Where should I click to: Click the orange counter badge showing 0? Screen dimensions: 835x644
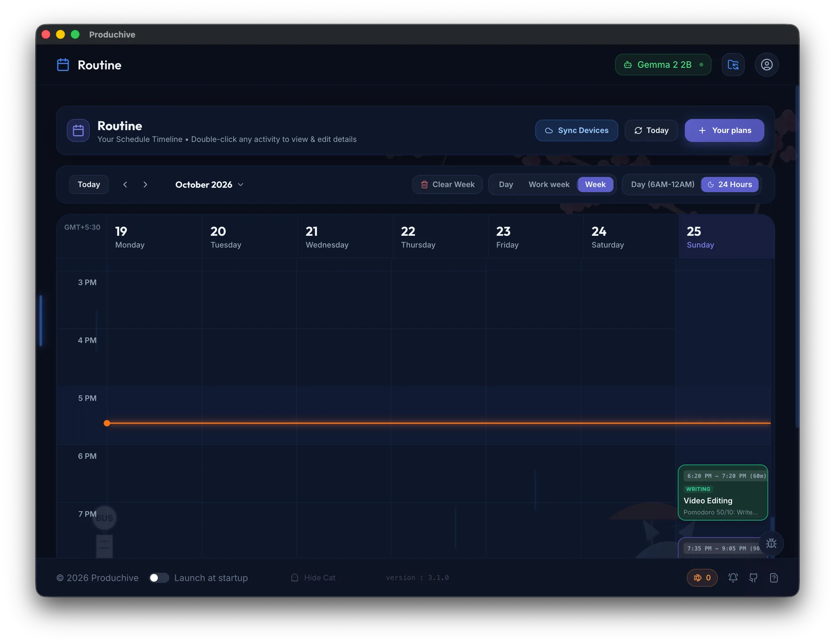click(702, 577)
